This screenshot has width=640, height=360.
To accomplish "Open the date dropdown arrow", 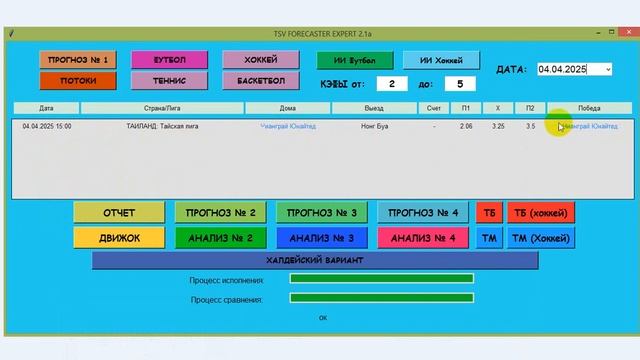I will coord(608,69).
